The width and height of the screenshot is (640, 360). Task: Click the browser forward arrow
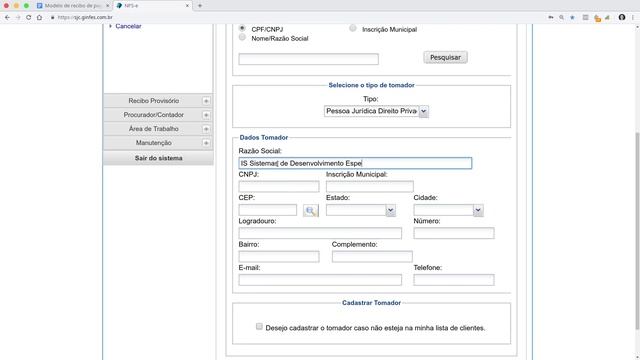point(18,18)
